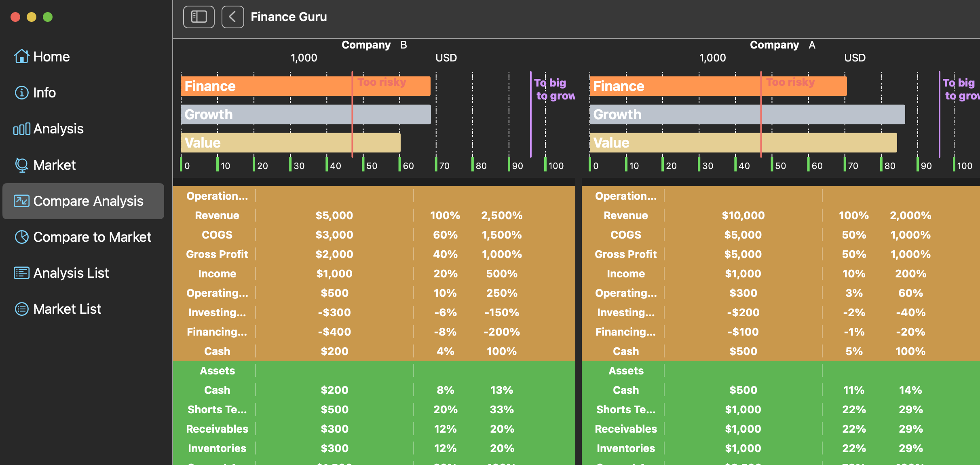Click Company A's gray Growth bar
The height and width of the screenshot is (465, 980).
[x=747, y=114]
